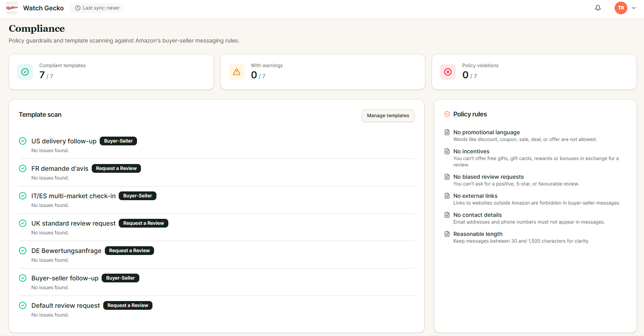Open the TR user avatar
The height and width of the screenshot is (336, 644).
pos(621,8)
